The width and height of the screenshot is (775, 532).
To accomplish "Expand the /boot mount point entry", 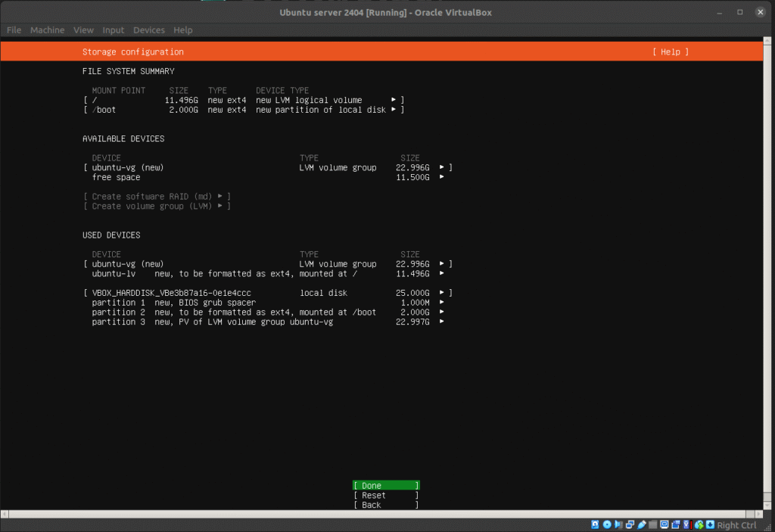I will coord(394,110).
